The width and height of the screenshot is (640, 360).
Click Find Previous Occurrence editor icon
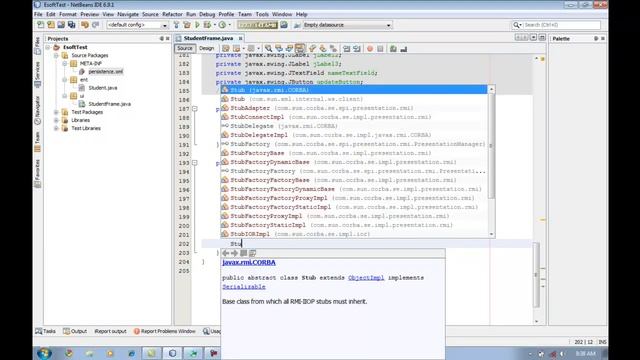(x=279, y=49)
